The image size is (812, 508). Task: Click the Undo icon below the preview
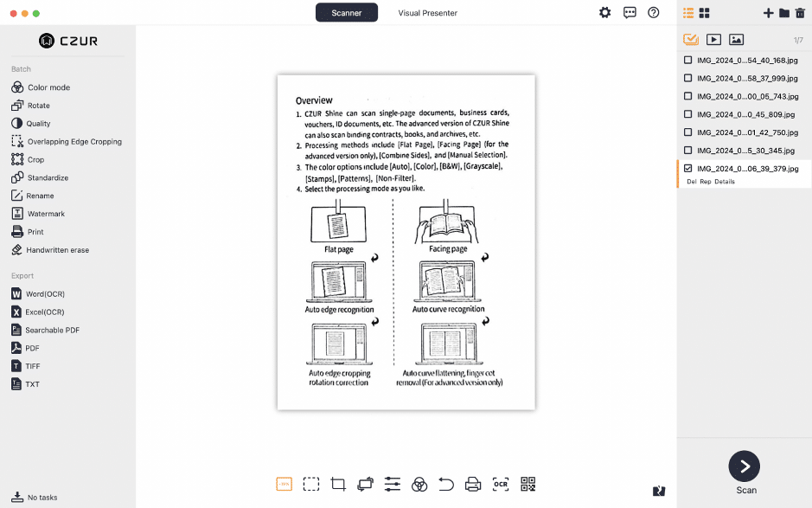click(x=444, y=484)
